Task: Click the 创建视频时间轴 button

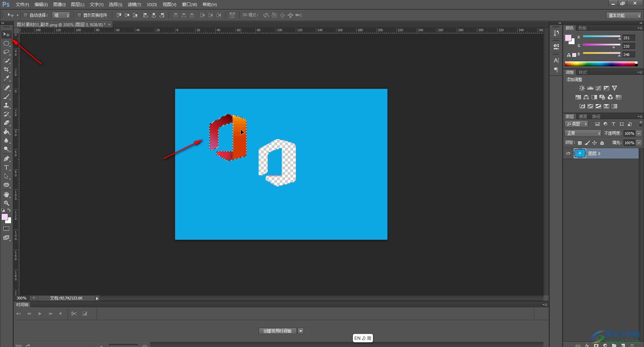Action: (277, 331)
